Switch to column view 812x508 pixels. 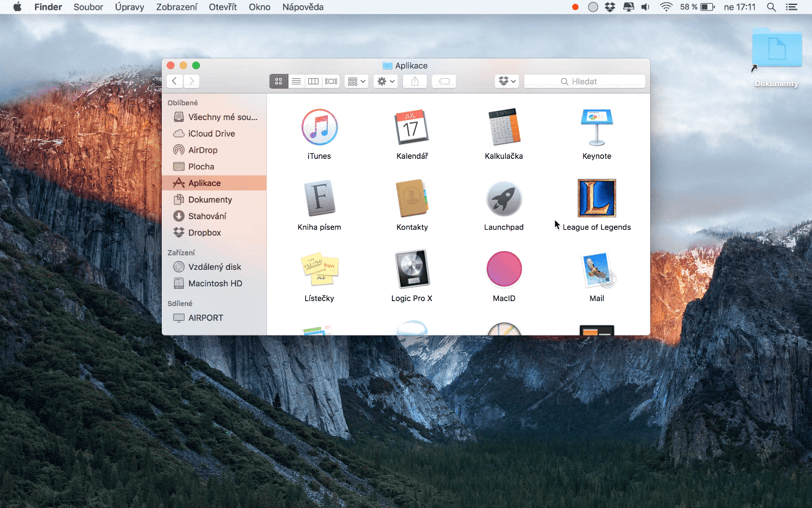pyautogui.click(x=314, y=81)
